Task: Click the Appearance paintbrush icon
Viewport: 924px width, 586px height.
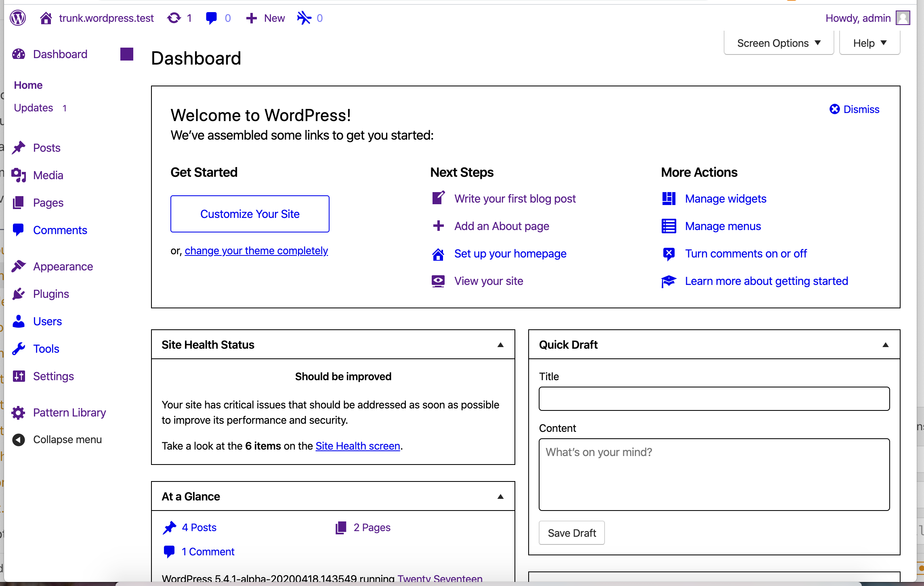Action: (19, 266)
